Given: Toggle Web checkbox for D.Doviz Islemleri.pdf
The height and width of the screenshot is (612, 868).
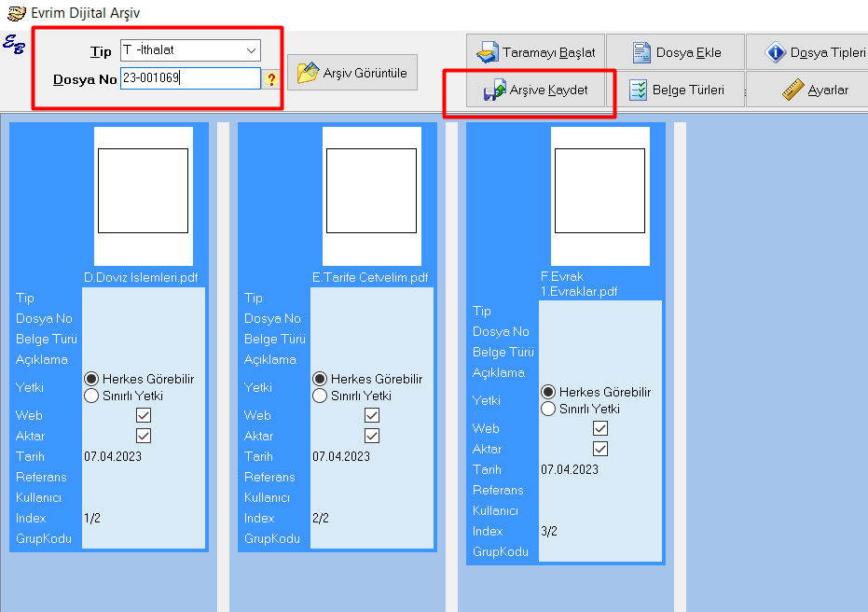Looking at the screenshot, I should 144,415.
